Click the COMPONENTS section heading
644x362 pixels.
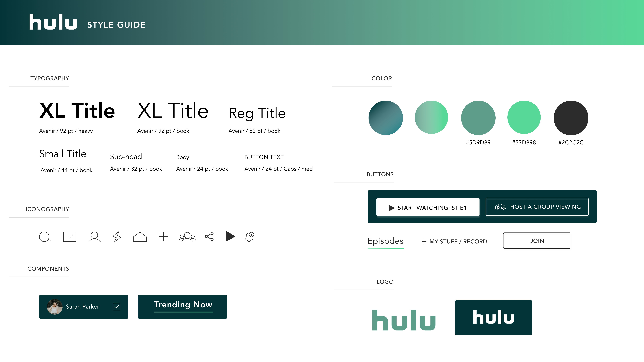pos(48,269)
